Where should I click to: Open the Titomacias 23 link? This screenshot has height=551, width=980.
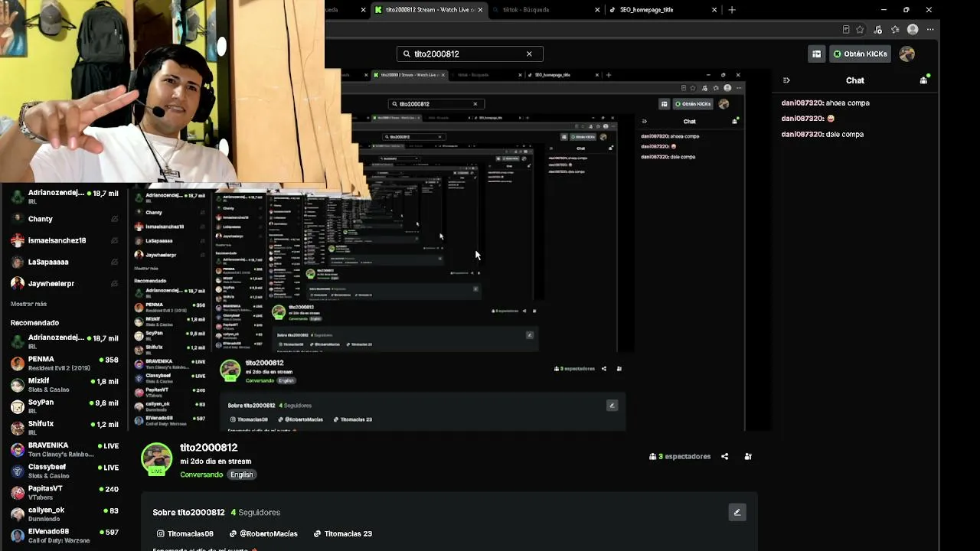[343, 533]
